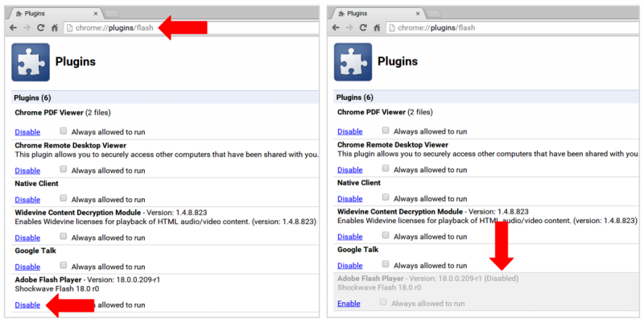The image size is (644, 323).
Task: Select the Plugins tab in left window
Action: click(x=56, y=14)
